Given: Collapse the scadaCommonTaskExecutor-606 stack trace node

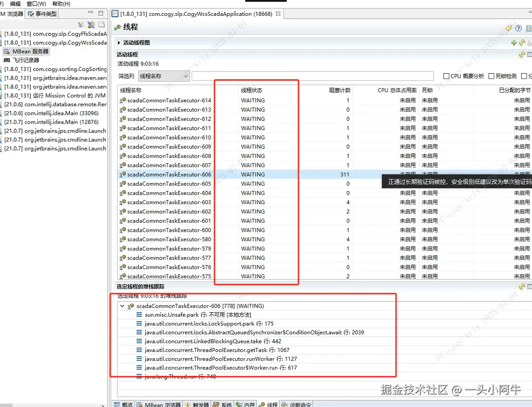Looking at the screenshot, I should [122, 306].
